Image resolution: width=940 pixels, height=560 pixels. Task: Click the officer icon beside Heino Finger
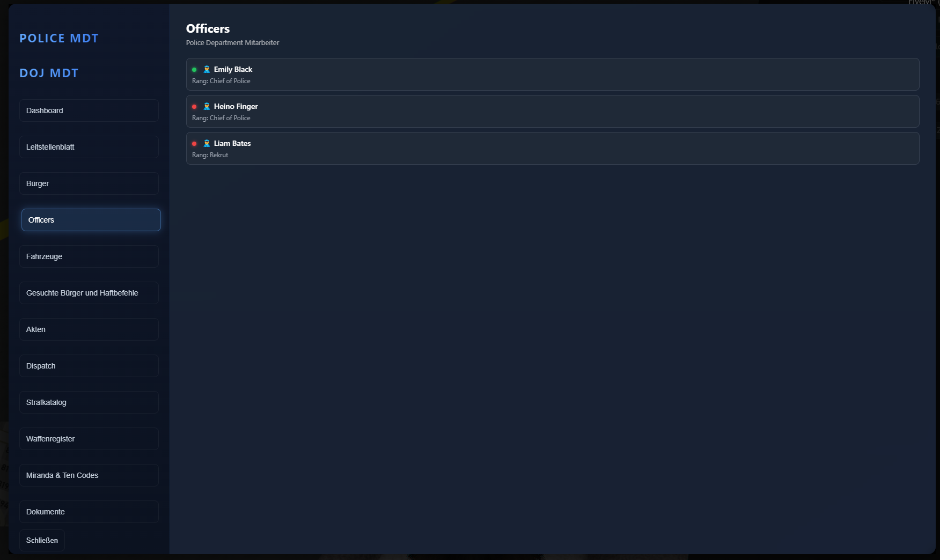[207, 106]
